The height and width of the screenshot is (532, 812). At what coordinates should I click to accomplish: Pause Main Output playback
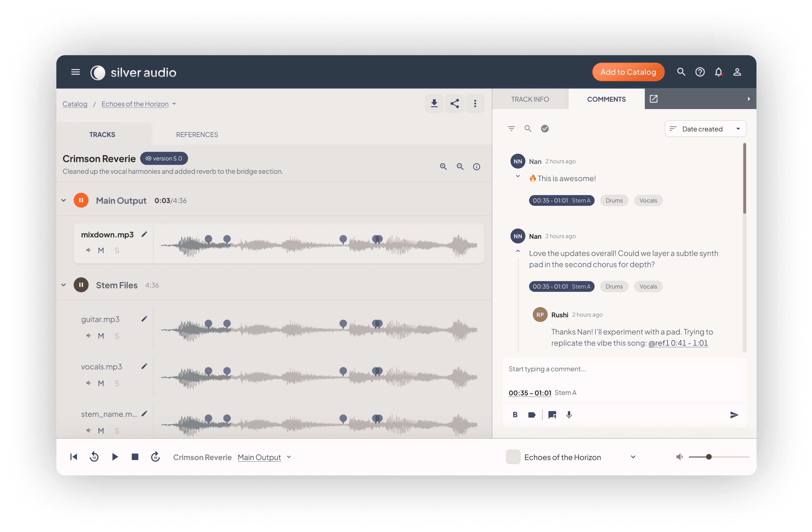(x=81, y=200)
